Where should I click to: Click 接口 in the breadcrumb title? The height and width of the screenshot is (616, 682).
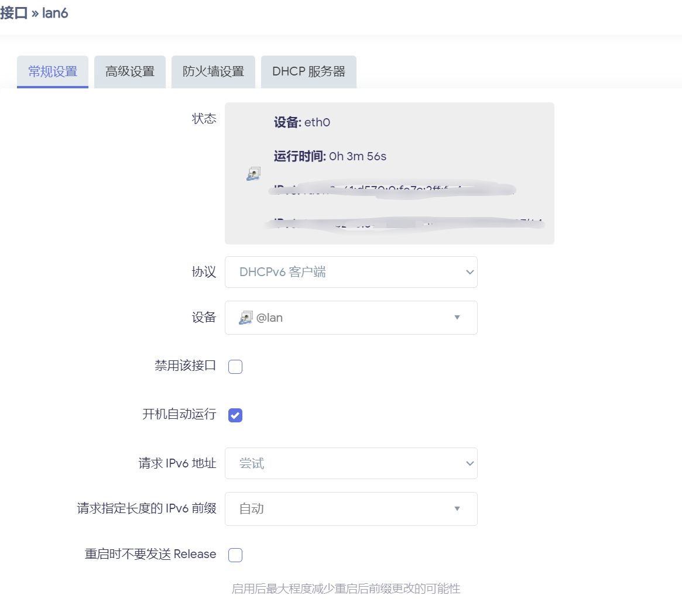click(13, 13)
